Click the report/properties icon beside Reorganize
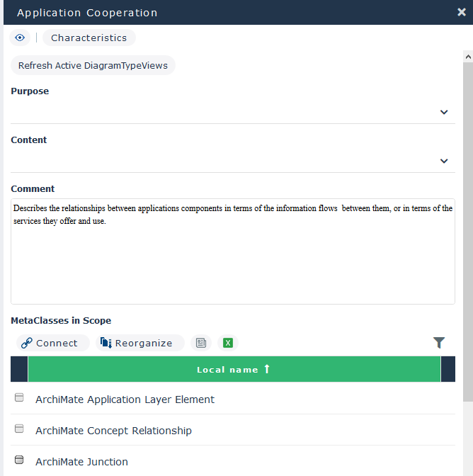473x476 pixels. [x=201, y=343]
